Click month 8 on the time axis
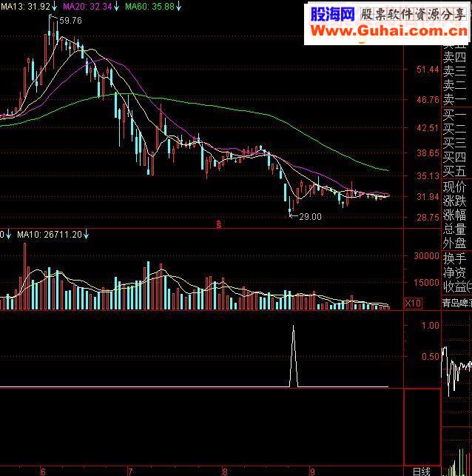472x476 pixels. tap(225, 472)
